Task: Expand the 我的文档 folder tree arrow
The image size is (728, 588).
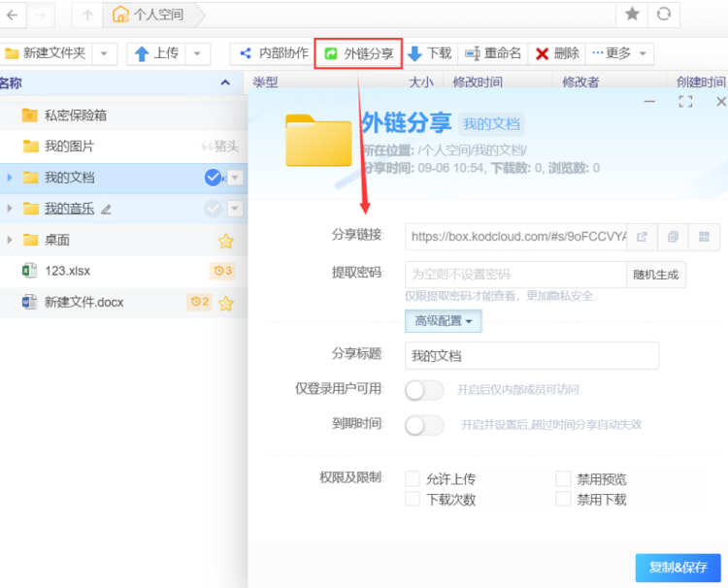Action: (x=9, y=178)
